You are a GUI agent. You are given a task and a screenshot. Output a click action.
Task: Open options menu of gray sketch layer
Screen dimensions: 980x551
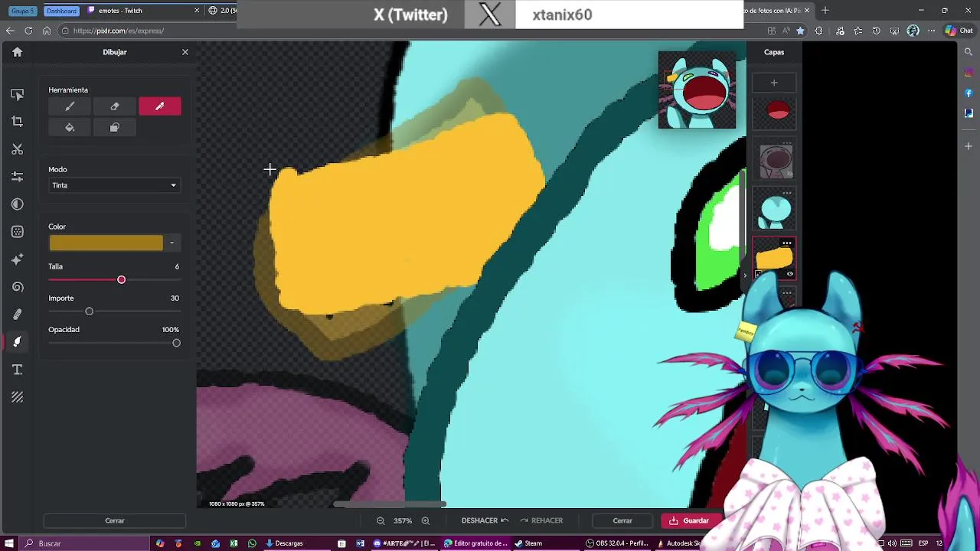pos(787,143)
